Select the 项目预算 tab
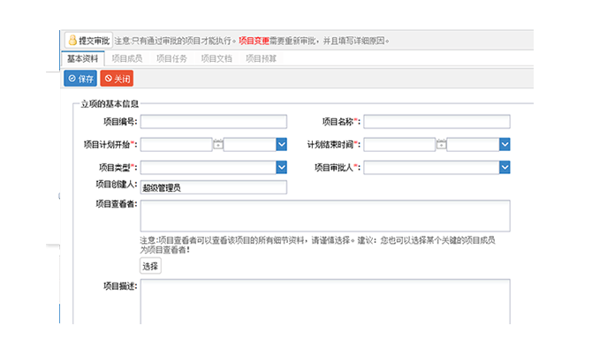This screenshot has width=592, height=364. (x=261, y=58)
